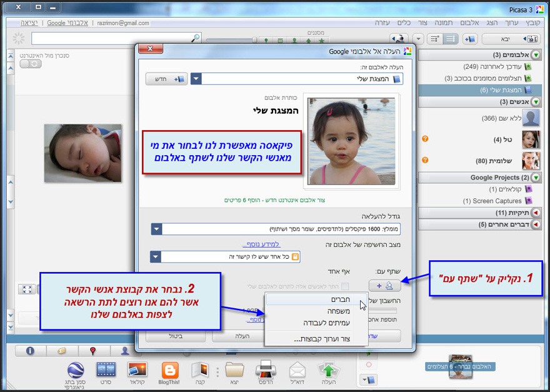550x392 pixels.
Task: Click the Collage (קולאז') icon
Action: point(137,370)
